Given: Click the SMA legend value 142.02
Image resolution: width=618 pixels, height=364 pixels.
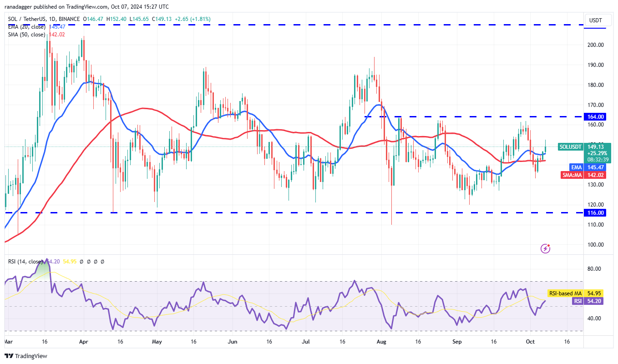Looking at the screenshot, I should tap(57, 35).
